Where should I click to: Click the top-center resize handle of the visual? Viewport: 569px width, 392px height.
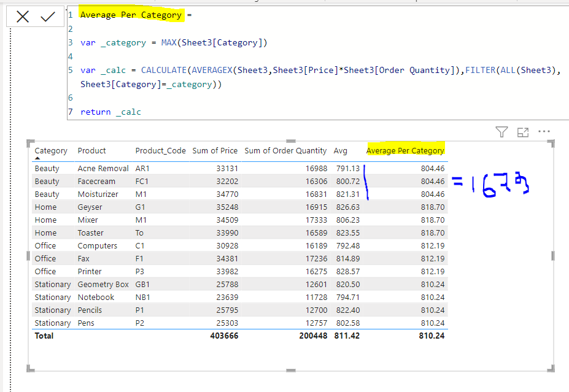coord(291,140)
